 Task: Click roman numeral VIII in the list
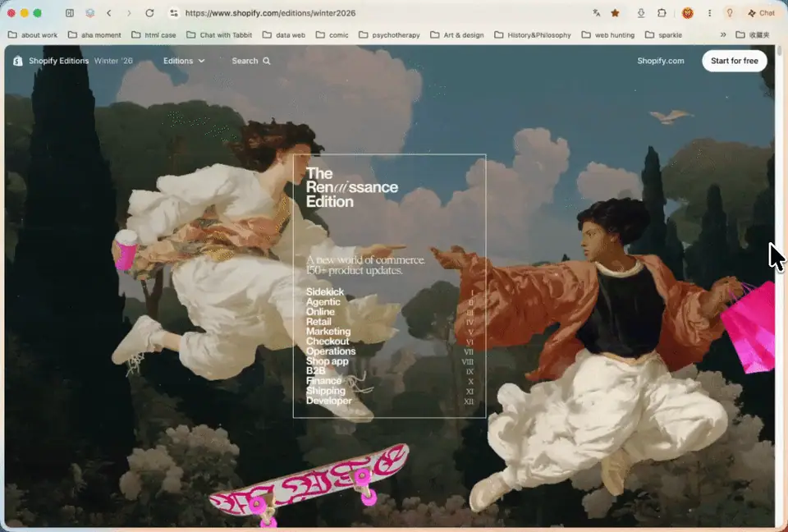pos(467,361)
